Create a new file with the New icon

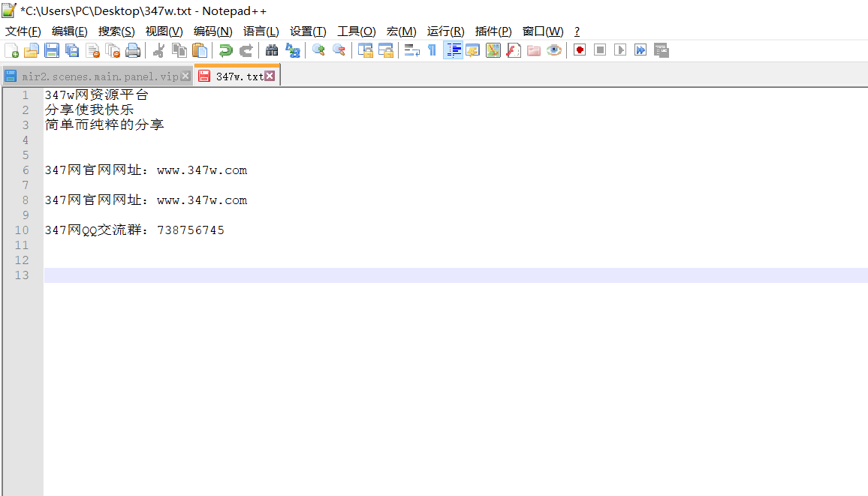pos(11,50)
